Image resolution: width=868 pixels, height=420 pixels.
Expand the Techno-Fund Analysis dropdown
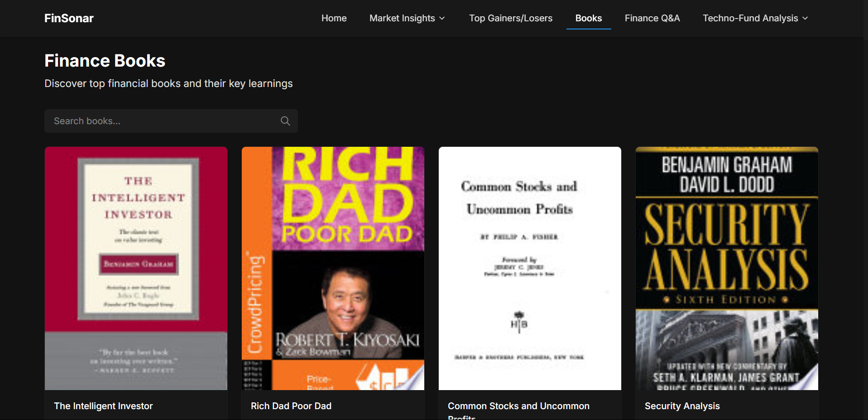click(x=755, y=18)
